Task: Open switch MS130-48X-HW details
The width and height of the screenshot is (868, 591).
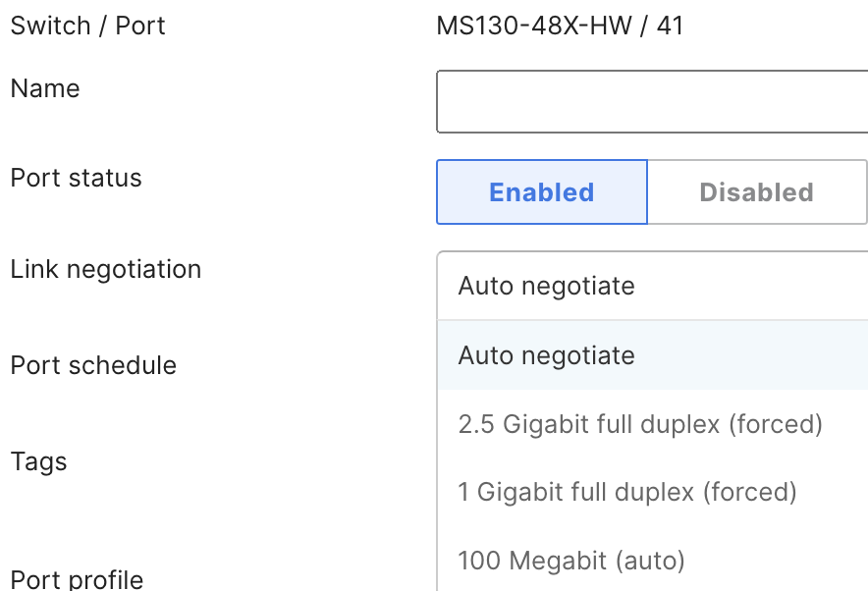Action: click(520, 26)
